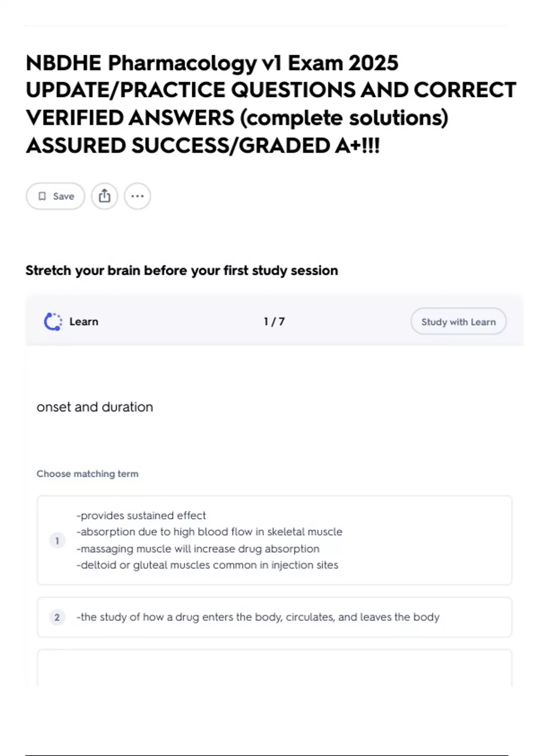Click the circular Learn mode icon

tap(53, 322)
